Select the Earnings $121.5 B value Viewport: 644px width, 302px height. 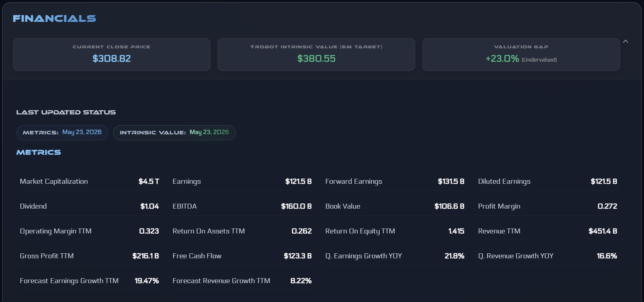[x=298, y=181]
